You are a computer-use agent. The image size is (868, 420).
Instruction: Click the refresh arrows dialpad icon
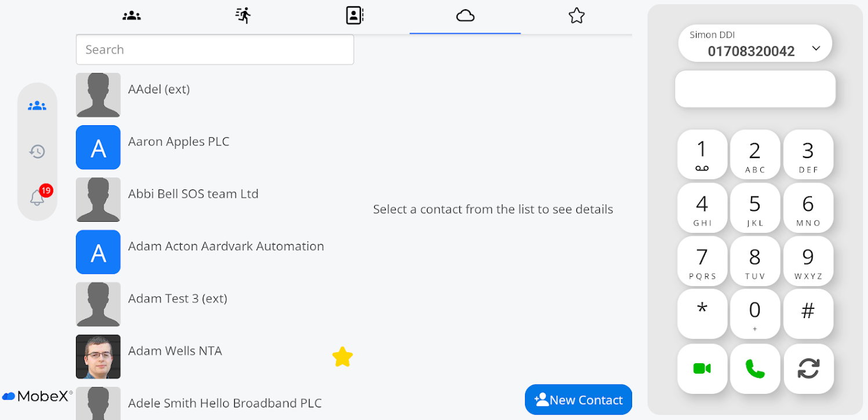point(808,368)
